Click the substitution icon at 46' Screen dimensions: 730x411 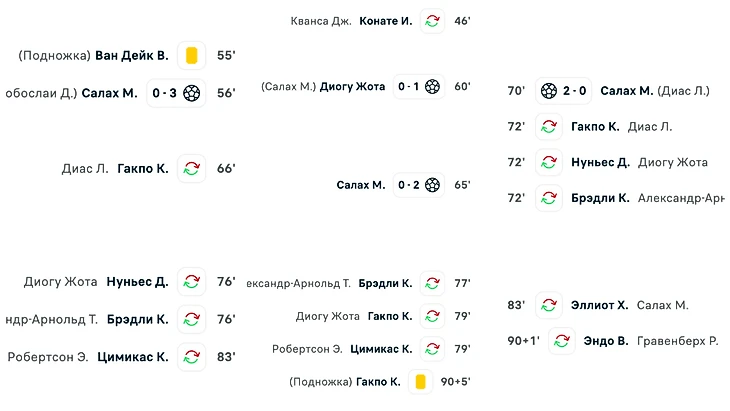pos(432,21)
